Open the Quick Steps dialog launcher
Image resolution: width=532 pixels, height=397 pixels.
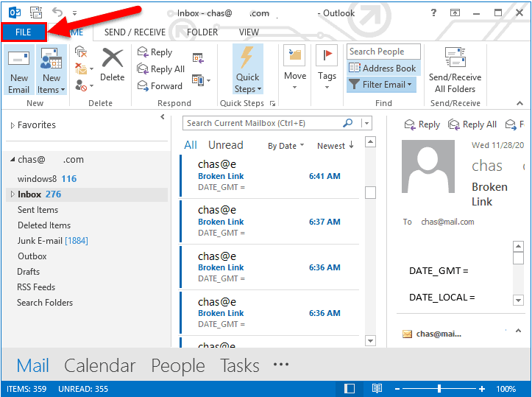[272, 103]
